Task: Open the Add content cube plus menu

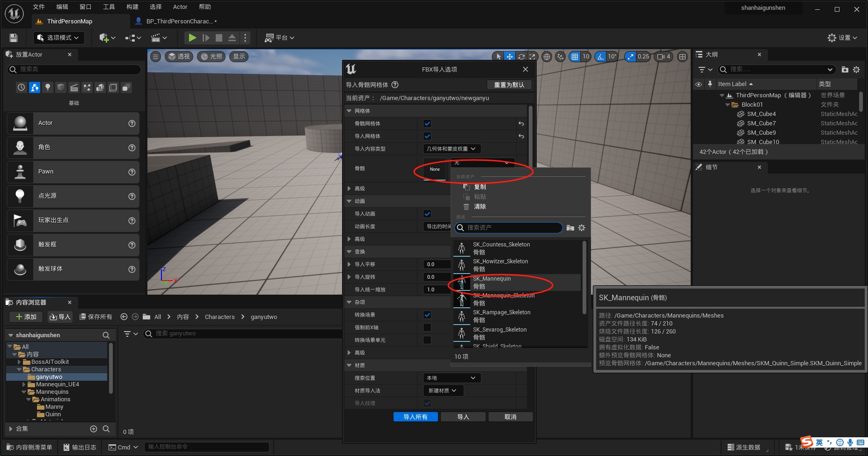Action: point(107,38)
